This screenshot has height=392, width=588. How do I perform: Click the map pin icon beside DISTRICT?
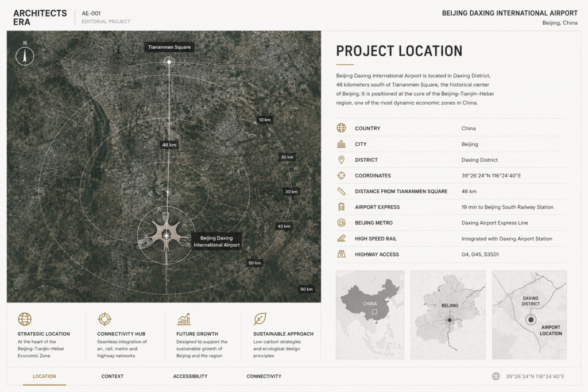point(341,160)
